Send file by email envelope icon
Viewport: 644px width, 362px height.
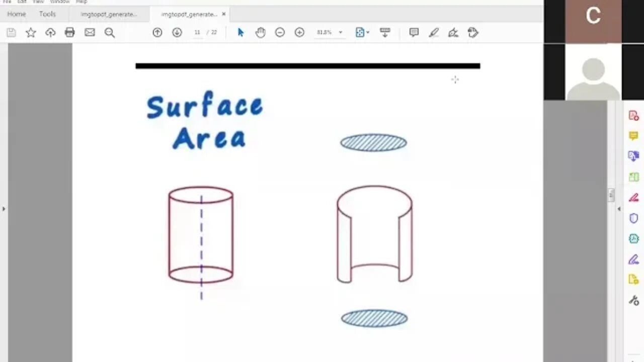pos(90,33)
